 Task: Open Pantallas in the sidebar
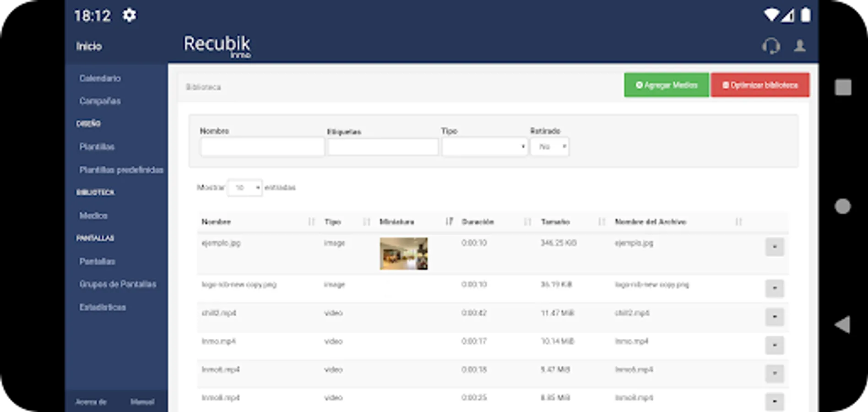(x=97, y=261)
